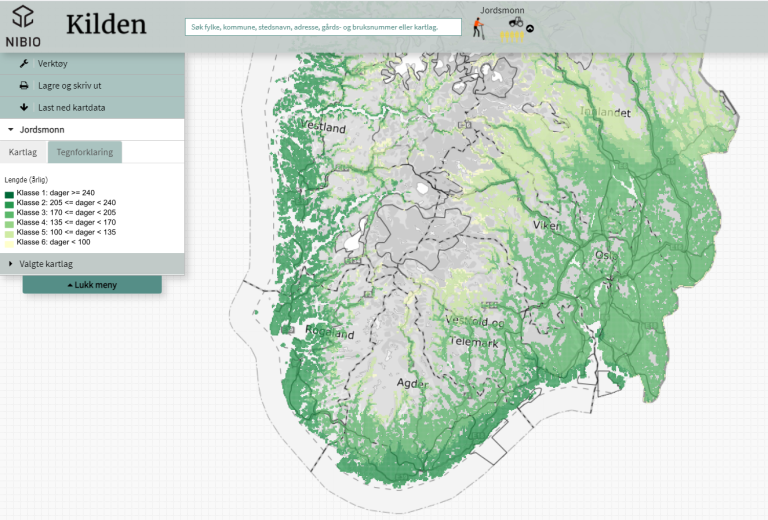
Task: Click the Klasse 6 pale yellow swatch
Action: pyautogui.click(x=9, y=243)
